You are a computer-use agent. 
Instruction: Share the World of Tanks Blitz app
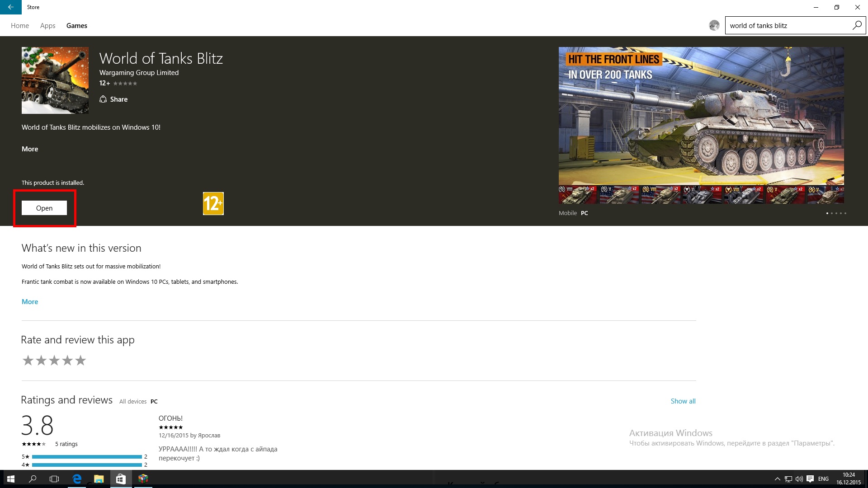(113, 99)
